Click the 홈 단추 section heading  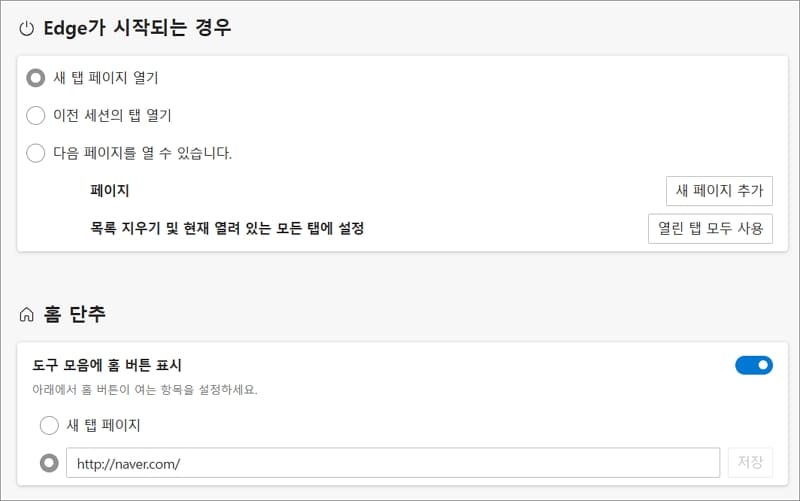[x=74, y=314]
